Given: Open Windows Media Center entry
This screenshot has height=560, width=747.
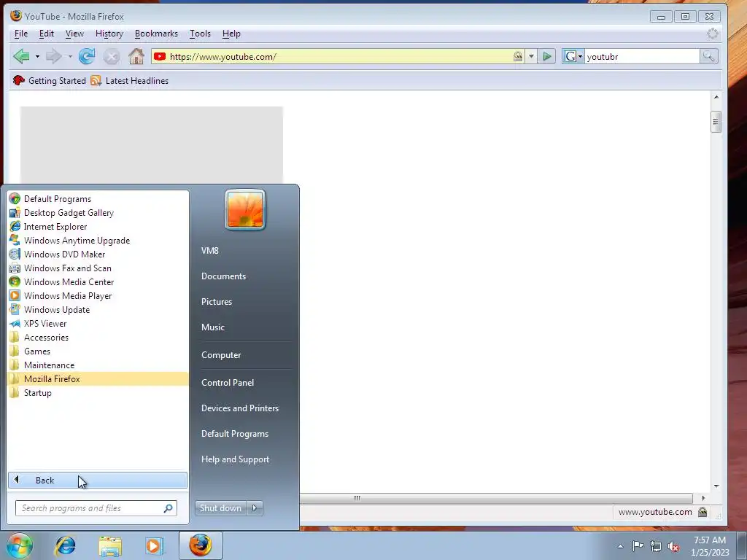Looking at the screenshot, I should [x=69, y=282].
